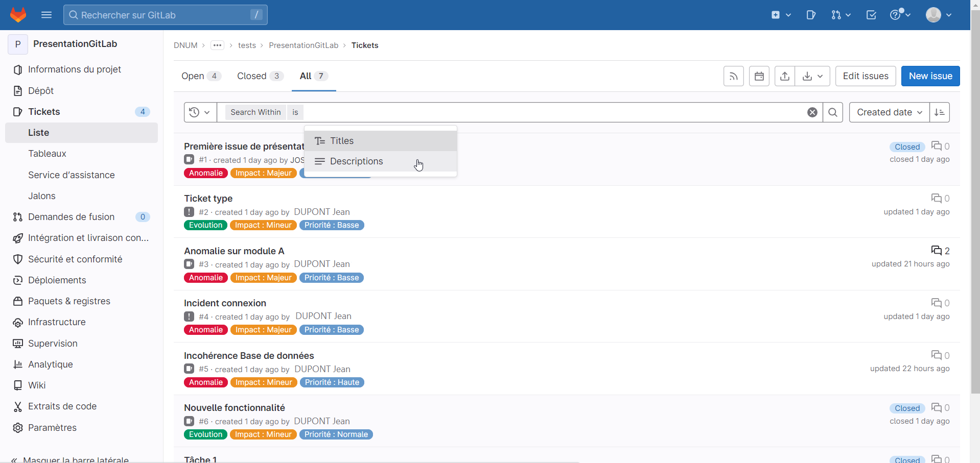This screenshot has width=980, height=463.
Task: Click the New issue button
Action: pos(930,76)
